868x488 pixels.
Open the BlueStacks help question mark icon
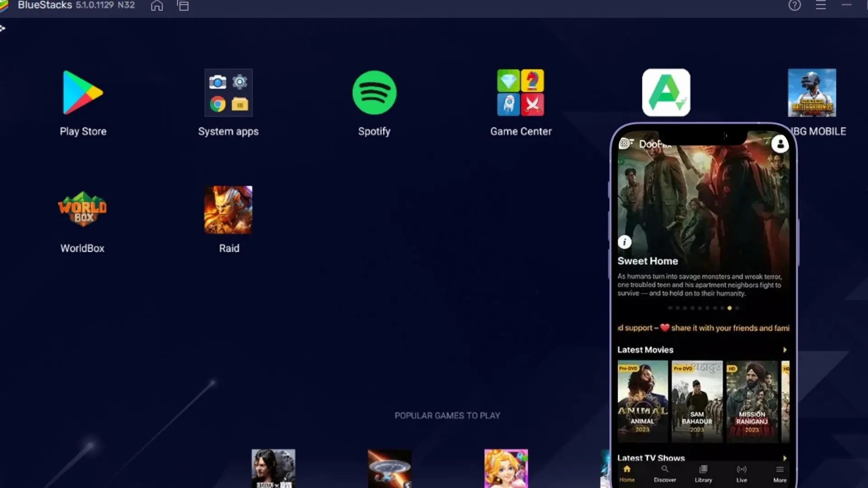pos(795,5)
